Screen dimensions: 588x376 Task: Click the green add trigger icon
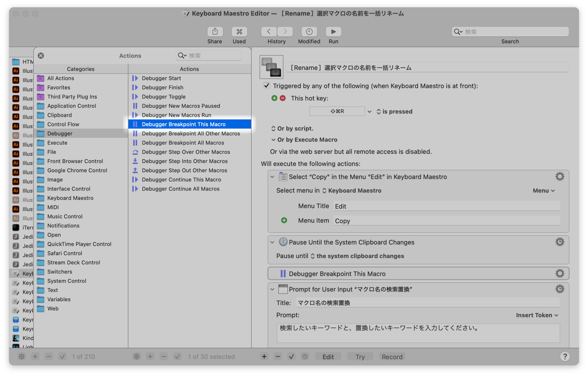pyautogui.click(x=274, y=98)
